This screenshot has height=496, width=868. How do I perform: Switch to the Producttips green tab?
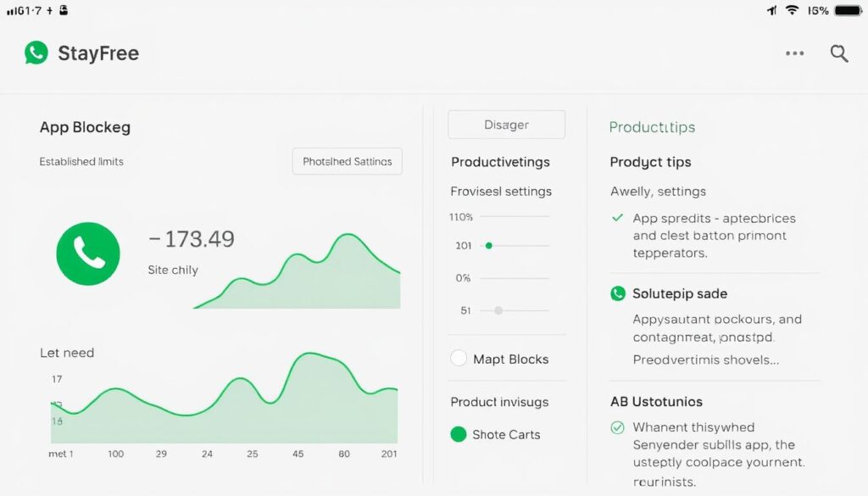[x=652, y=127]
